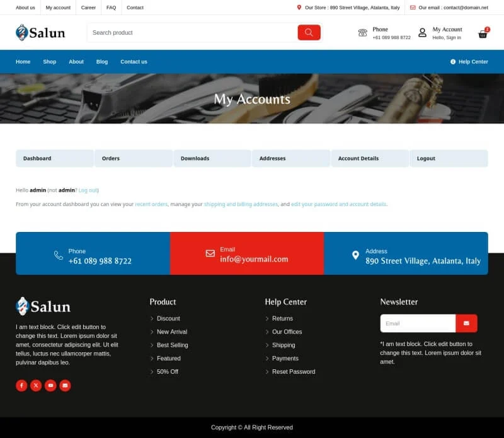
Task: Open the footer YouTube icon
Action: click(x=50, y=385)
